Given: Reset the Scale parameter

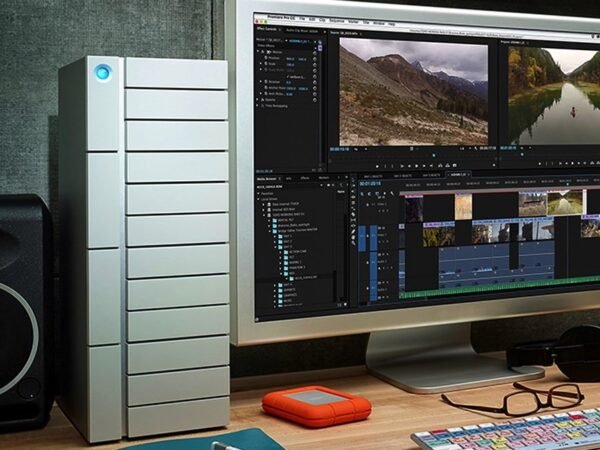Looking at the screenshot, I should [x=315, y=65].
